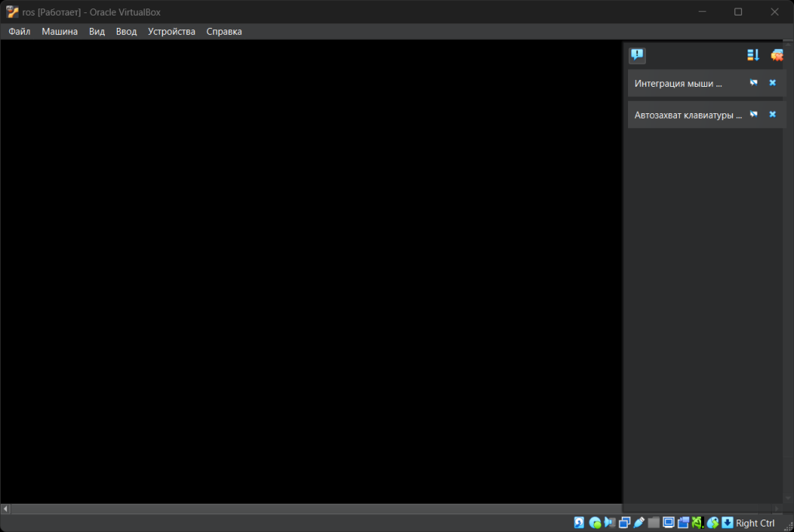
Task: Click the horizontal scrollbar left arrow
Action: point(5,508)
